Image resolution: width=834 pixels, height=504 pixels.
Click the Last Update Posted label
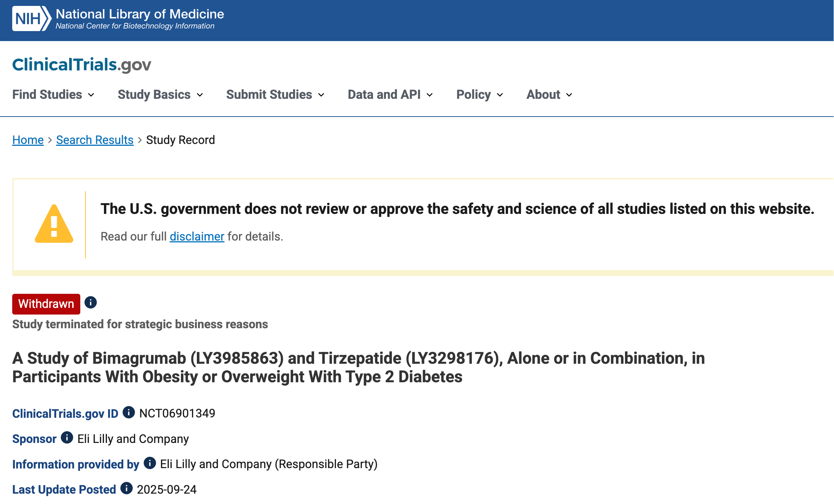point(64,489)
